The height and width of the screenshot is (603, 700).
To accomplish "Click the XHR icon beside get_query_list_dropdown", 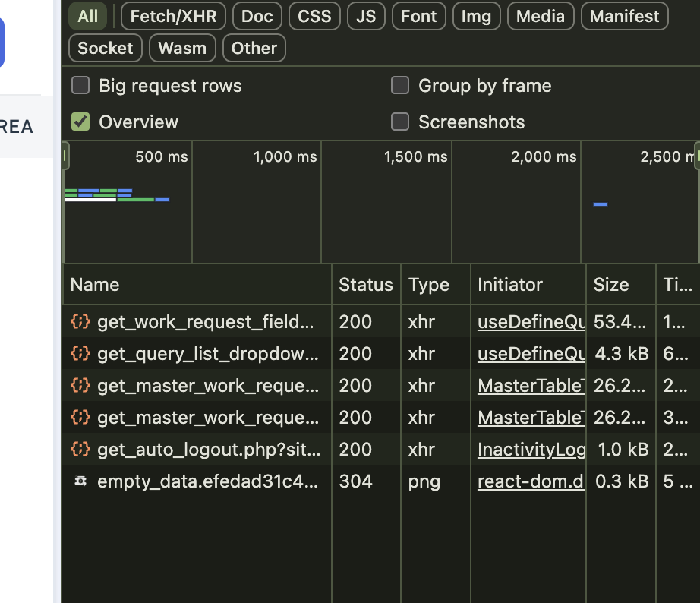I will (80, 354).
